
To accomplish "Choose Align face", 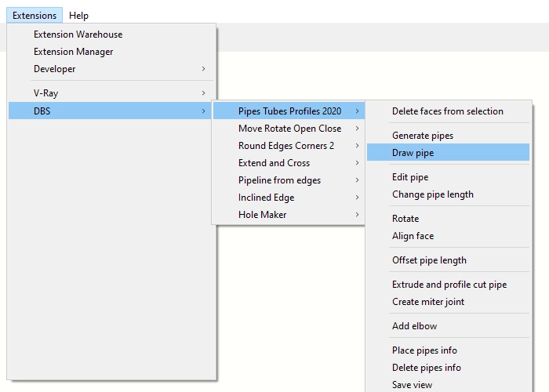I will (x=448, y=235).
